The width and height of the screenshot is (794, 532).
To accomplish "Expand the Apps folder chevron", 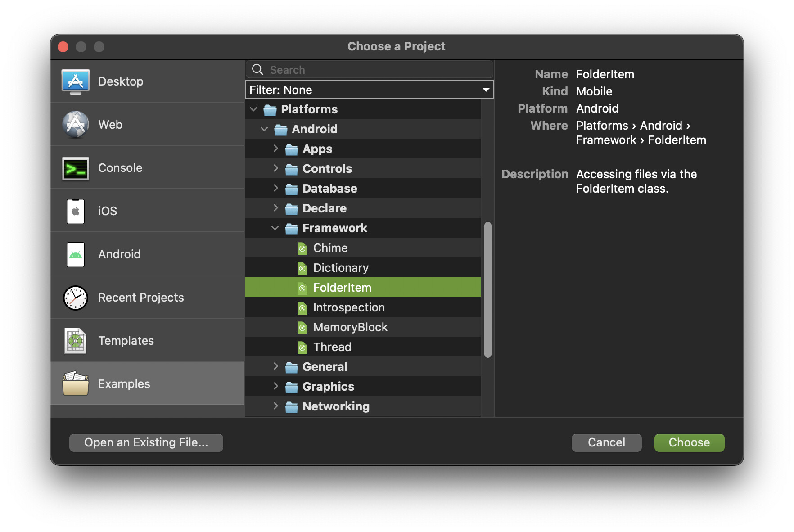I will pos(275,149).
